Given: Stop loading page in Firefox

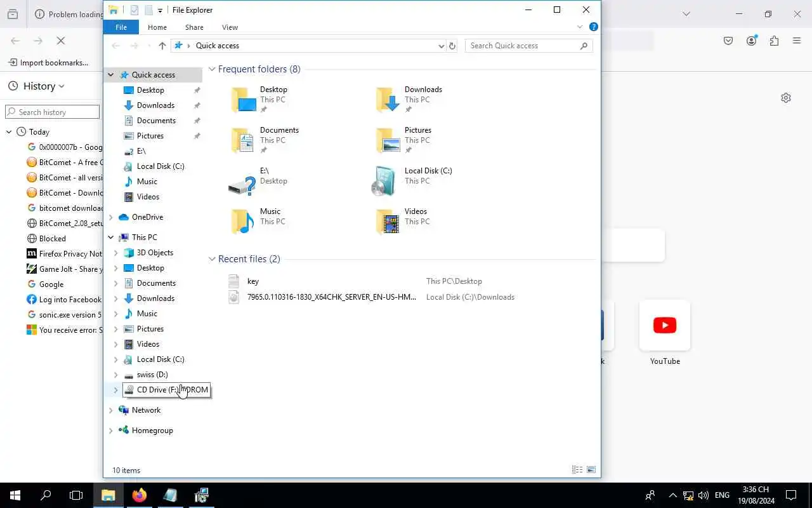Looking at the screenshot, I should (x=61, y=41).
